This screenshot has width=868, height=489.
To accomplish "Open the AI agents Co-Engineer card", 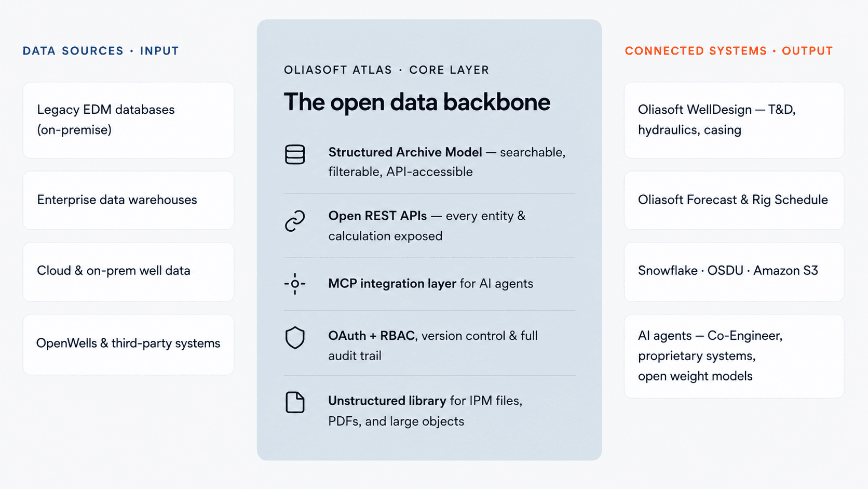I will pyautogui.click(x=734, y=356).
